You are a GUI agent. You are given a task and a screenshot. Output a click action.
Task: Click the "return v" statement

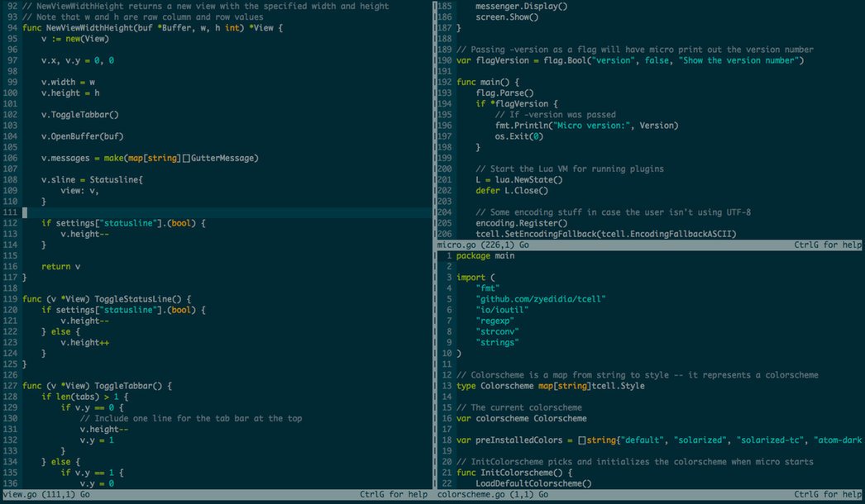60,266
